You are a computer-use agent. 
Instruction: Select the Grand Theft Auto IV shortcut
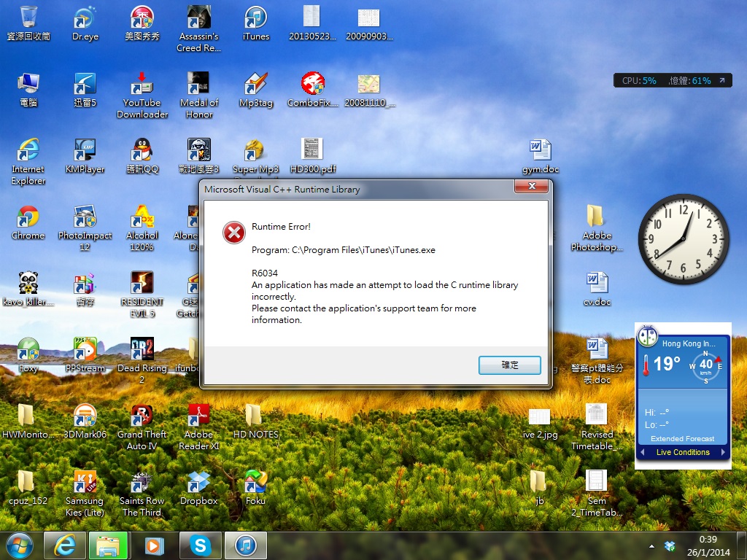click(x=142, y=427)
